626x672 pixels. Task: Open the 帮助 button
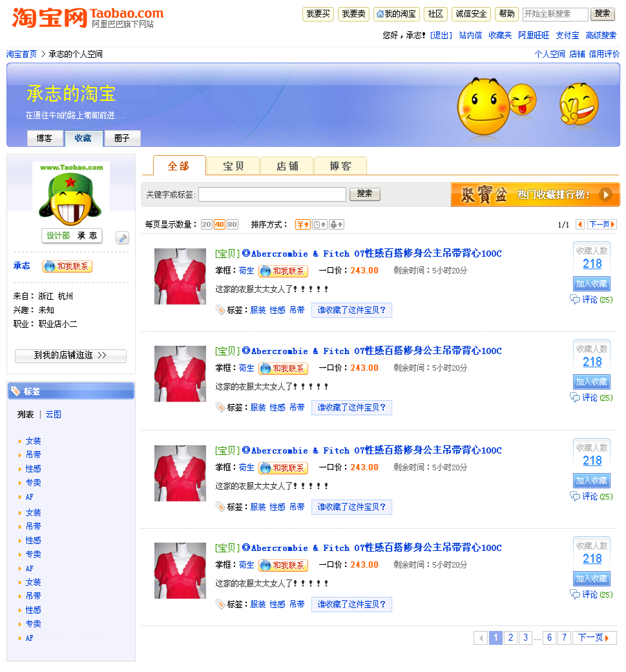(507, 14)
